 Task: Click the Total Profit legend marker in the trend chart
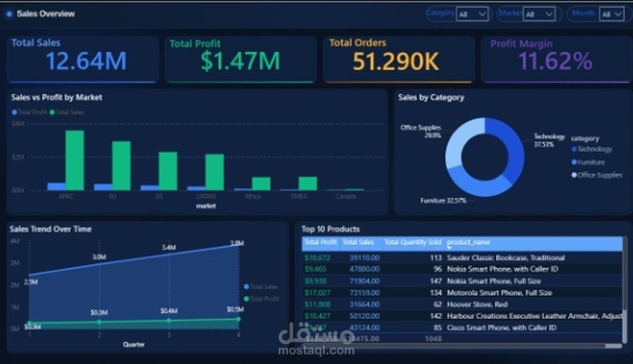coord(246,299)
